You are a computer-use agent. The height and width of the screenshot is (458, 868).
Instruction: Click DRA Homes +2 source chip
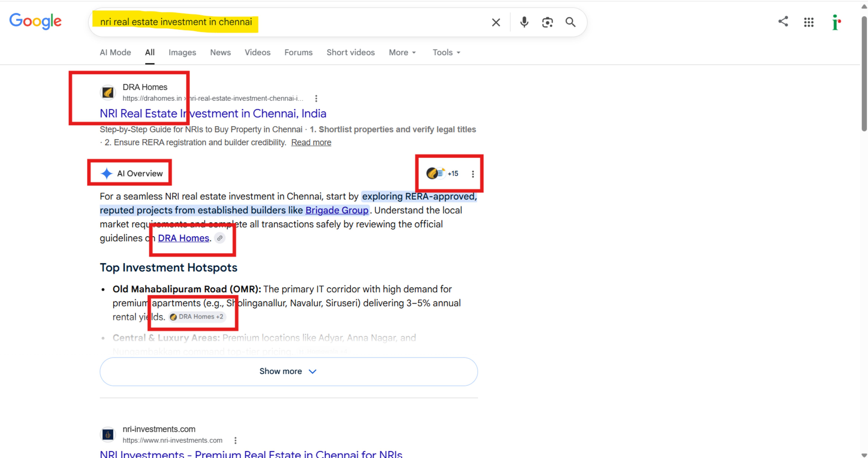(197, 317)
